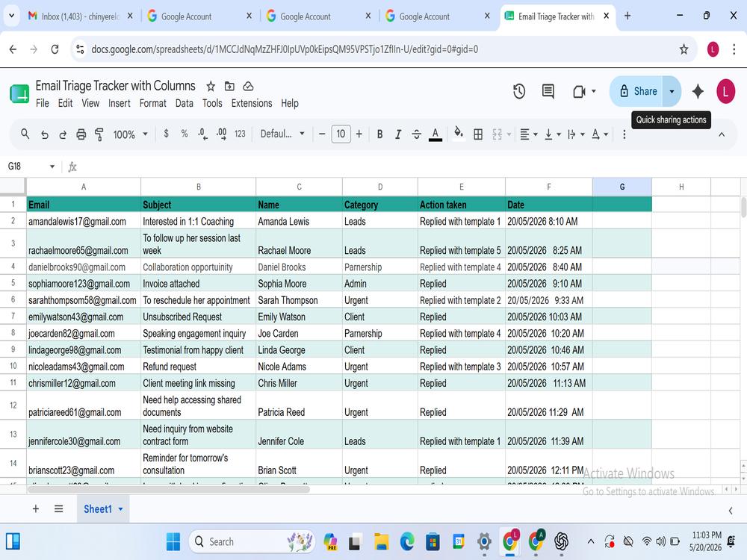Add a new sheet with plus button
Screen dimensions: 747x560
coord(36,509)
